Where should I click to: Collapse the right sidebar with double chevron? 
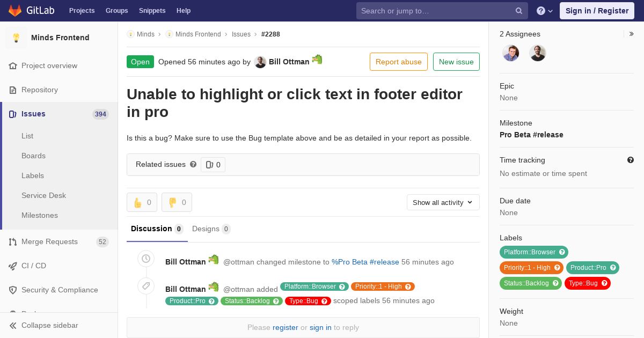[x=632, y=34]
